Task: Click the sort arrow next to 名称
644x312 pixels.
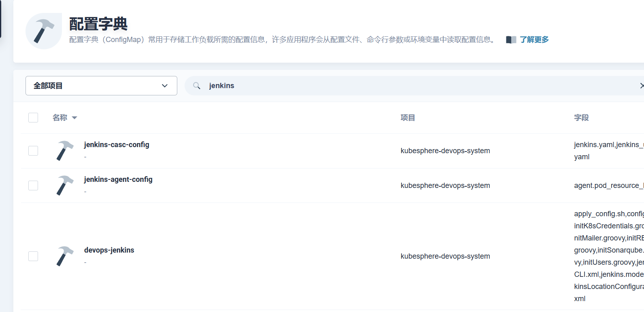Action: click(74, 118)
